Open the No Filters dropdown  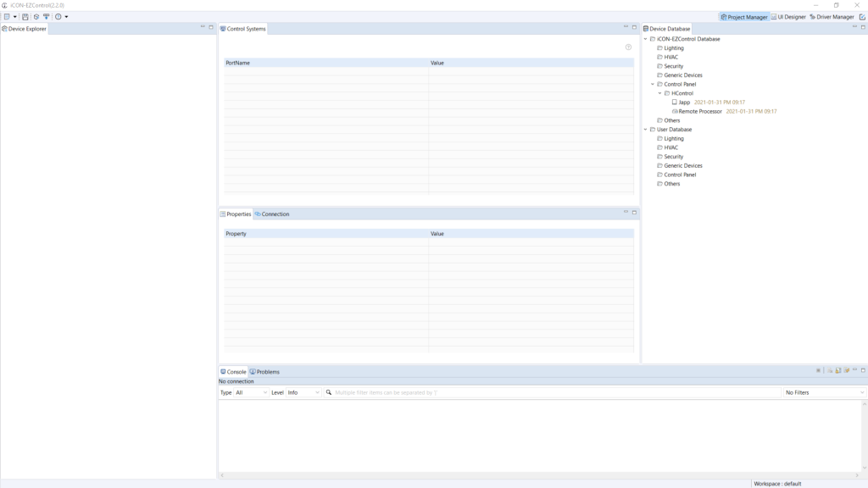[x=824, y=393]
